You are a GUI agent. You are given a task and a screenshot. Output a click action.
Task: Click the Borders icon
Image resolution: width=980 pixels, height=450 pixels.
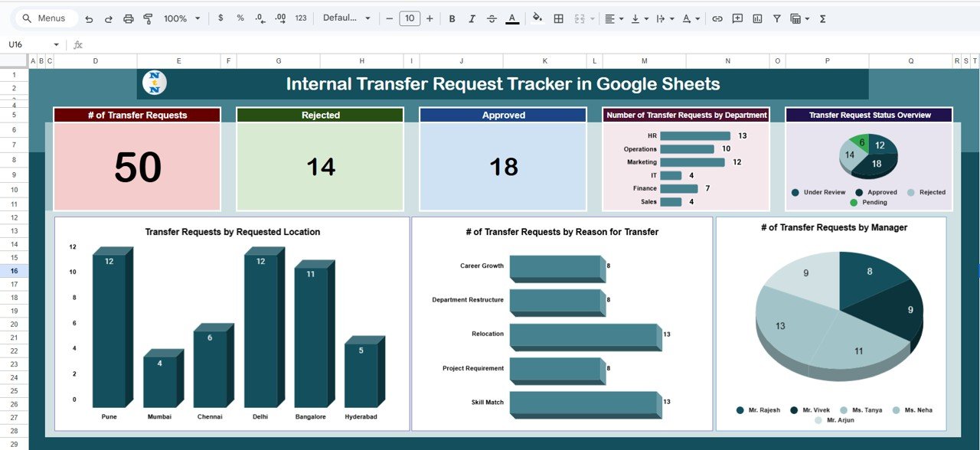[x=559, y=18]
